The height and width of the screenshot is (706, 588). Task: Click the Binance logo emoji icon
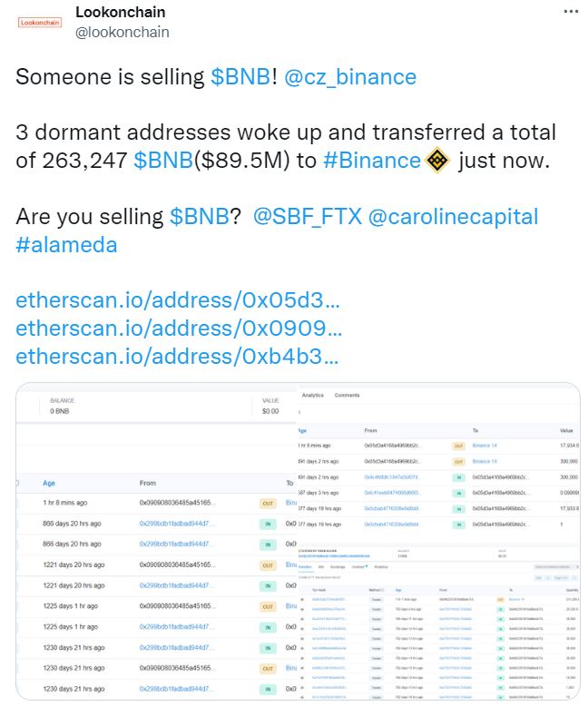pyautogui.click(x=438, y=161)
